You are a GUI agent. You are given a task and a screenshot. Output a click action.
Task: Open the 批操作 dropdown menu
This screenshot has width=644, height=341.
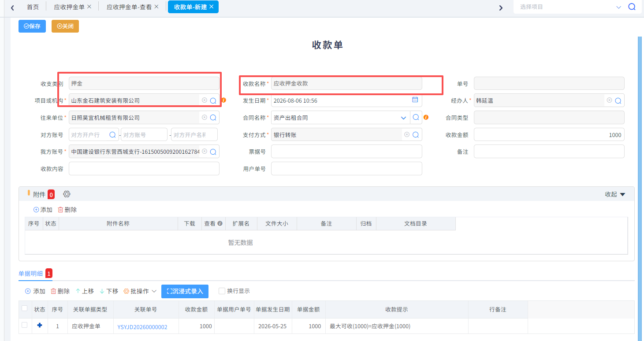coord(140,291)
